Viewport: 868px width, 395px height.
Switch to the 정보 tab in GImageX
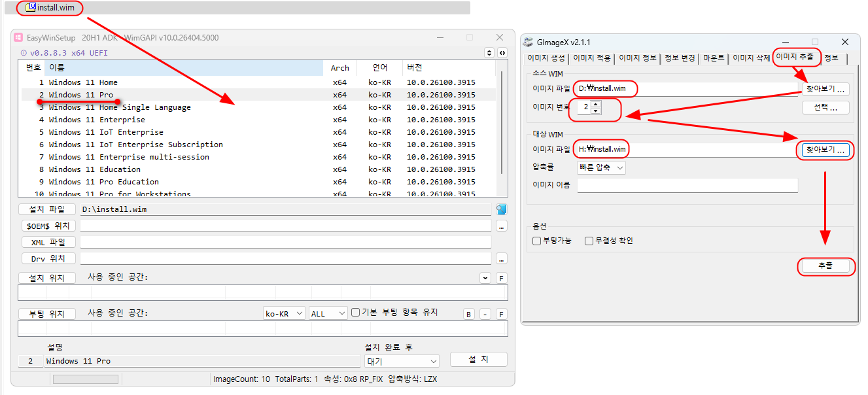[831, 58]
